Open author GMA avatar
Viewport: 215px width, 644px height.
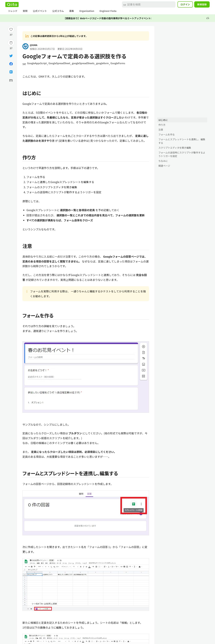[25, 46]
